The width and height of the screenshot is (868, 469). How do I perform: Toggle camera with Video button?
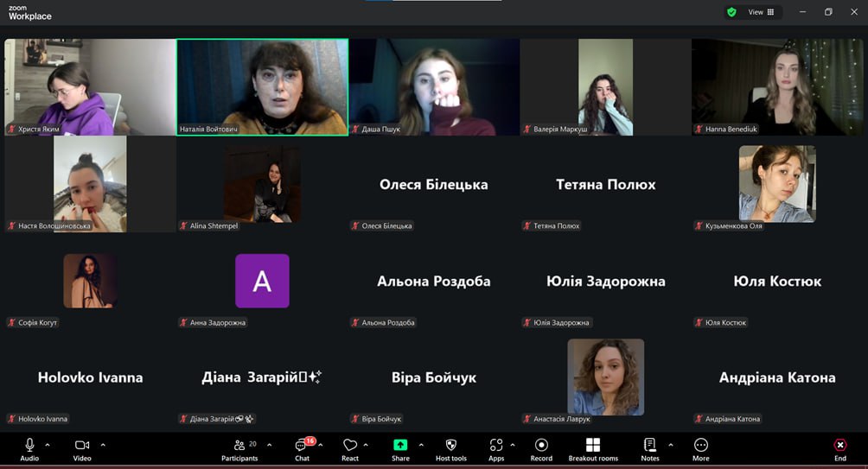click(x=82, y=446)
